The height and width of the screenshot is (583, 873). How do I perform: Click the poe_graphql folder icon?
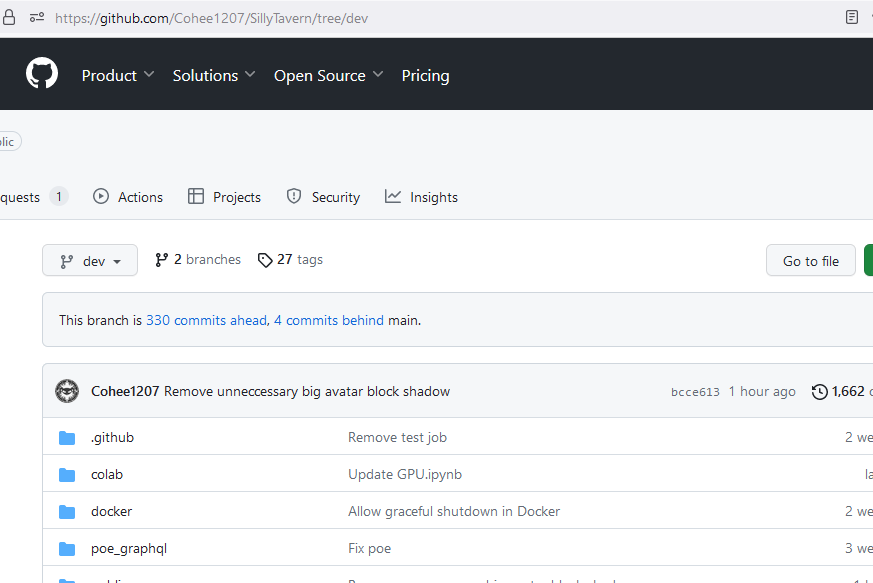point(67,548)
